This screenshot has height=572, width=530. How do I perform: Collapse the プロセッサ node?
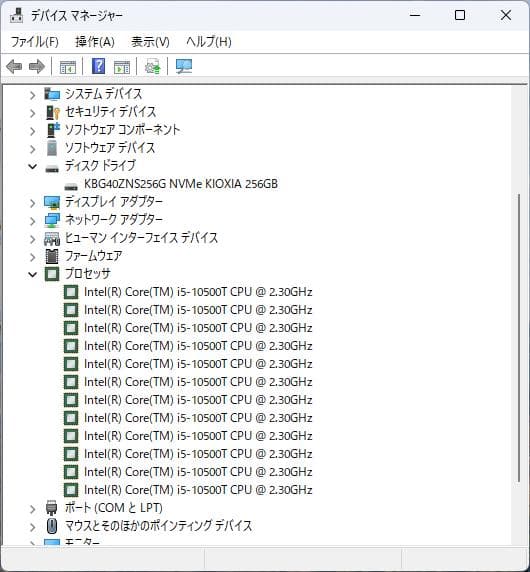tap(32, 274)
